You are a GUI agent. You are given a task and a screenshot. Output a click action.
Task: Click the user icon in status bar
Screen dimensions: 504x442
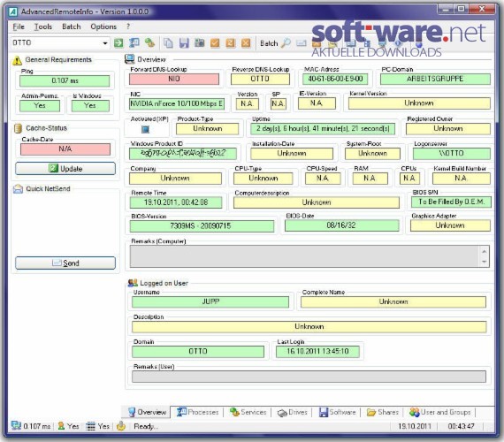click(61, 426)
